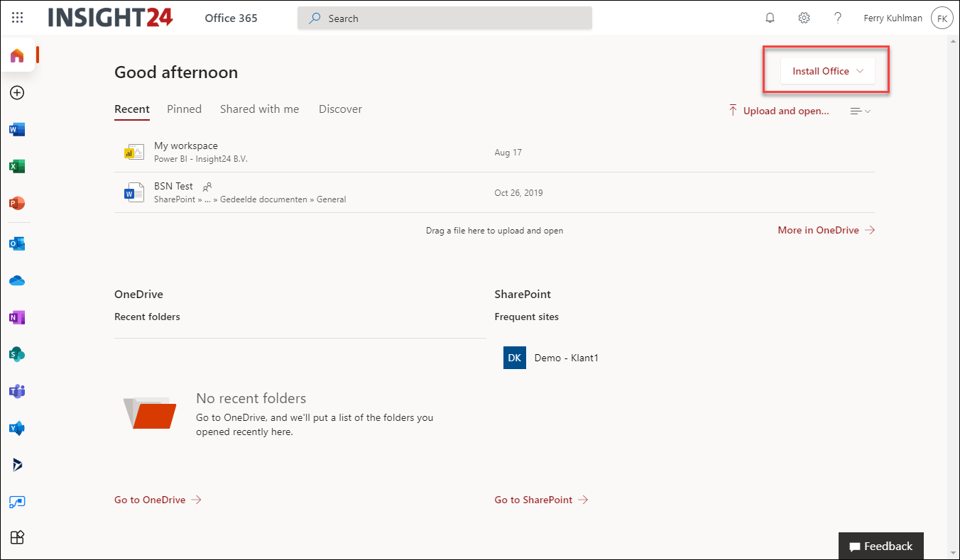Launch Teams from the sidebar
960x560 pixels.
[x=17, y=391]
